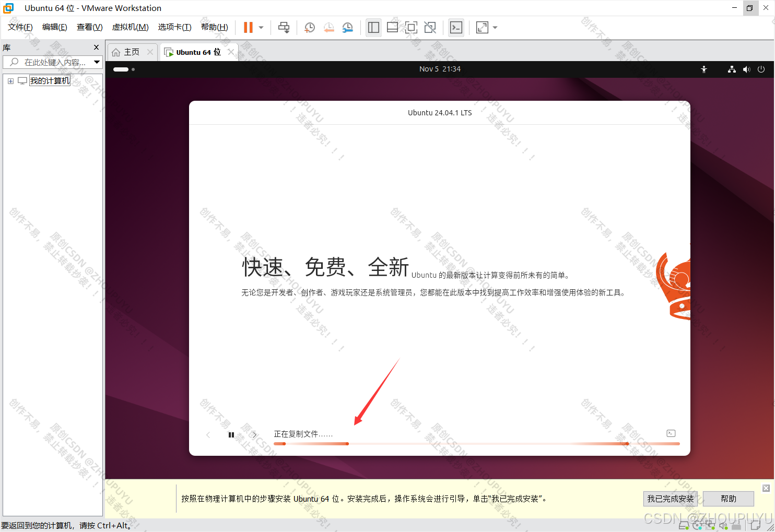The height and width of the screenshot is (532, 775).
Task: Open the Ubuntu power menu icon
Action: pos(761,69)
